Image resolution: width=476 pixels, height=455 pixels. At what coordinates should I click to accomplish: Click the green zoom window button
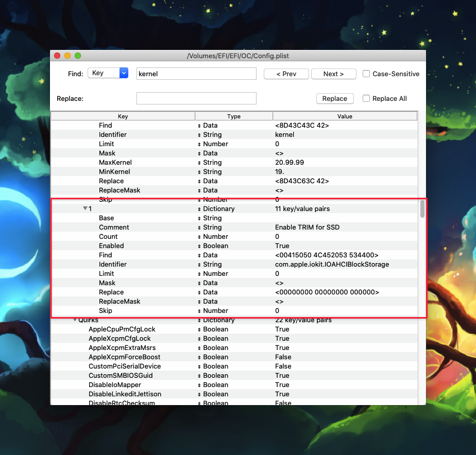78,56
